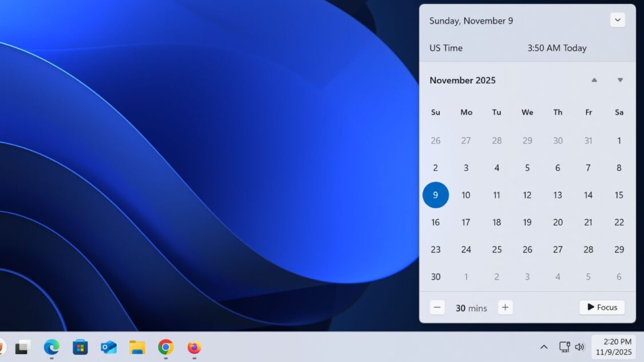Click the 3:50 AM Today clock value
Viewport: 644px width, 362px height.
(557, 48)
